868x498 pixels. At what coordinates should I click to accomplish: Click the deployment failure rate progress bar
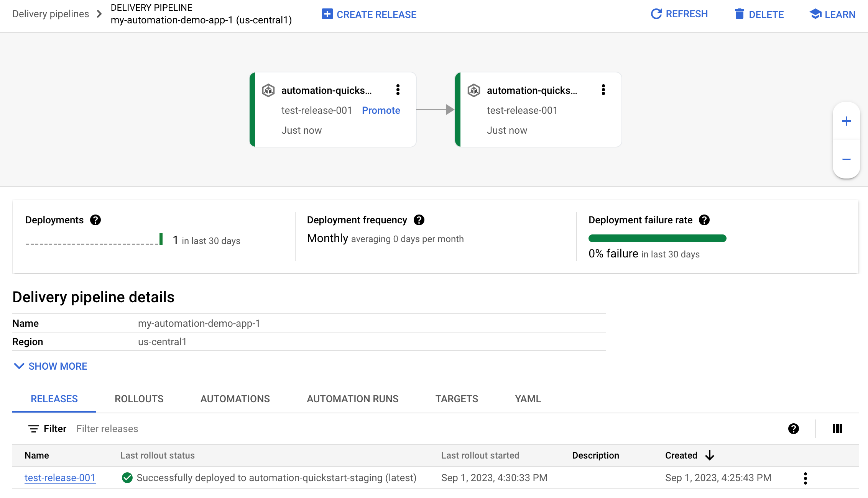click(658, 238)
